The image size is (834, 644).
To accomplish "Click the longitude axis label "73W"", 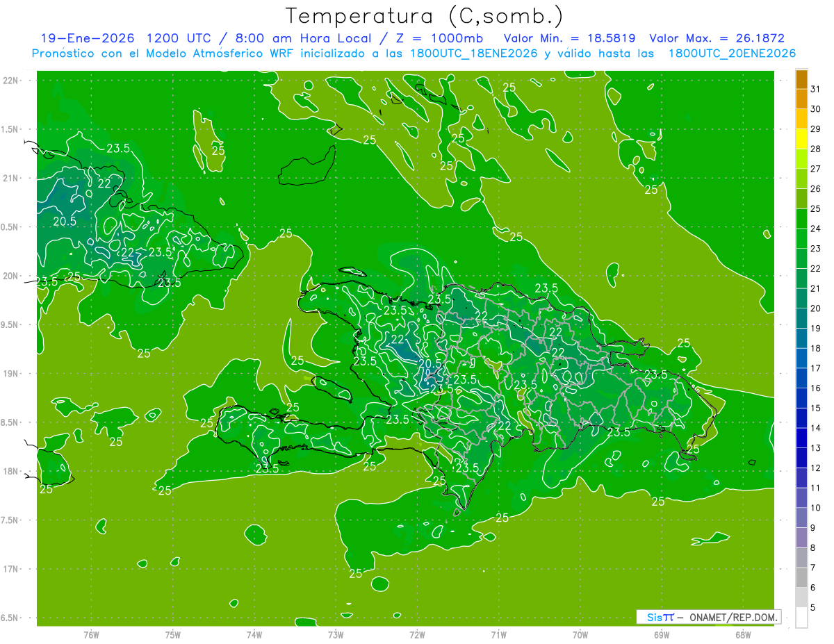I will coord(336,634).
